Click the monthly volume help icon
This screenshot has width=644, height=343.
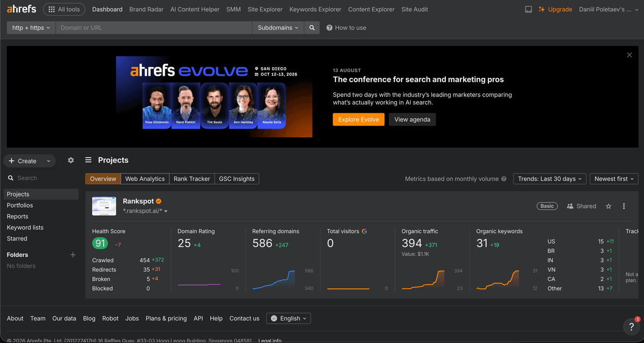(503, 179)
